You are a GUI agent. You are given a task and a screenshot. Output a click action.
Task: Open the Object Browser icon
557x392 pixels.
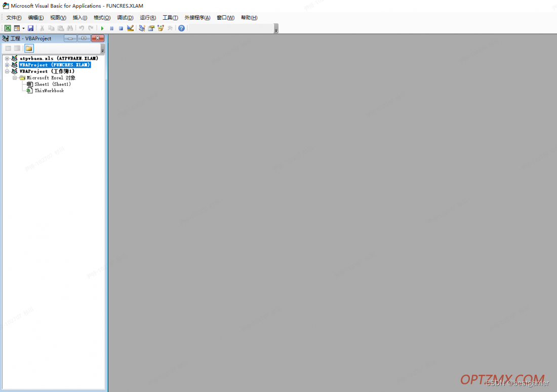click(x=161, y=28)
